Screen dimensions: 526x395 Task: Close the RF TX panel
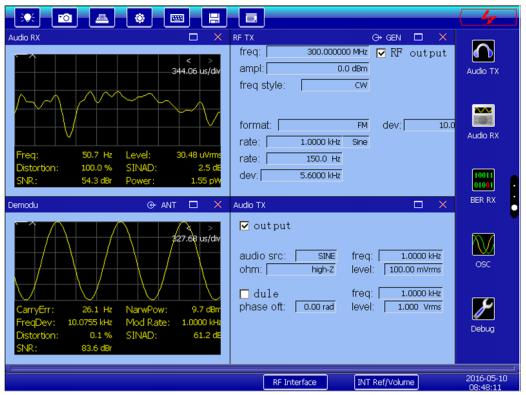tap(443, 37)
